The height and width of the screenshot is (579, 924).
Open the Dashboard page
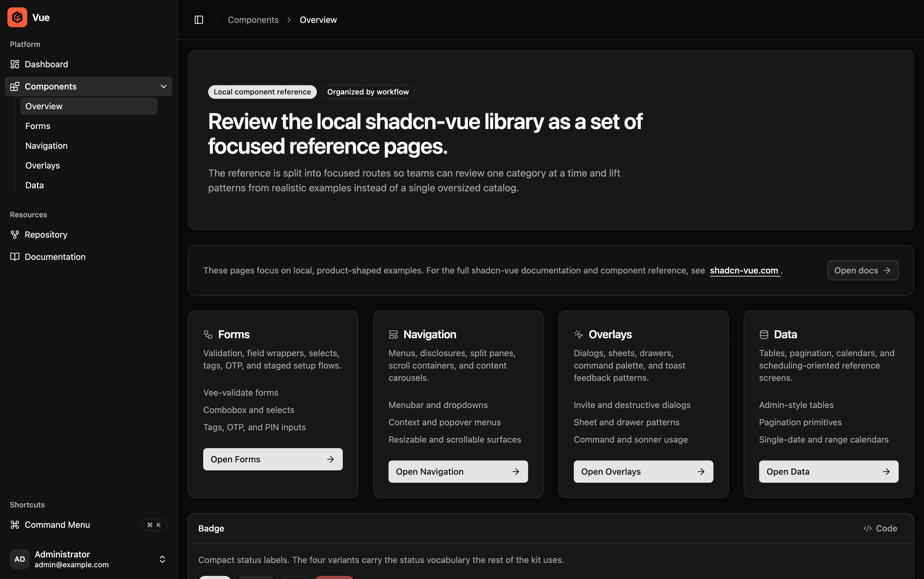[x=89, y=64]
